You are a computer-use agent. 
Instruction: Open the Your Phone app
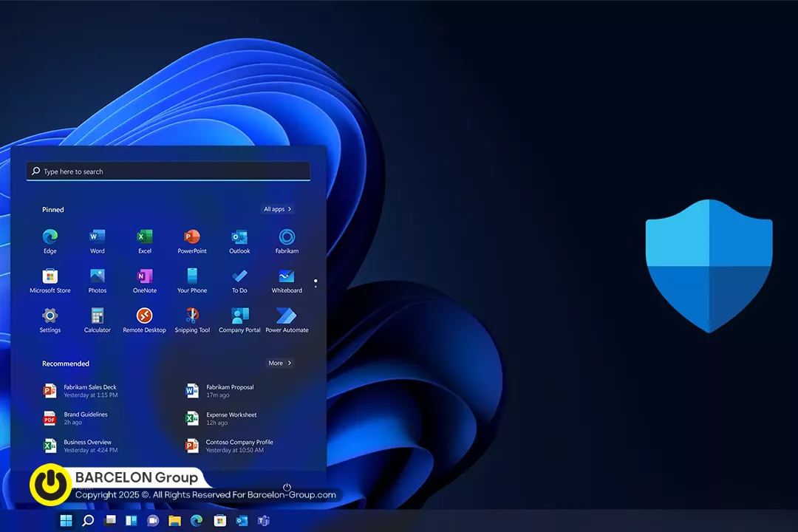click(192, 281)
